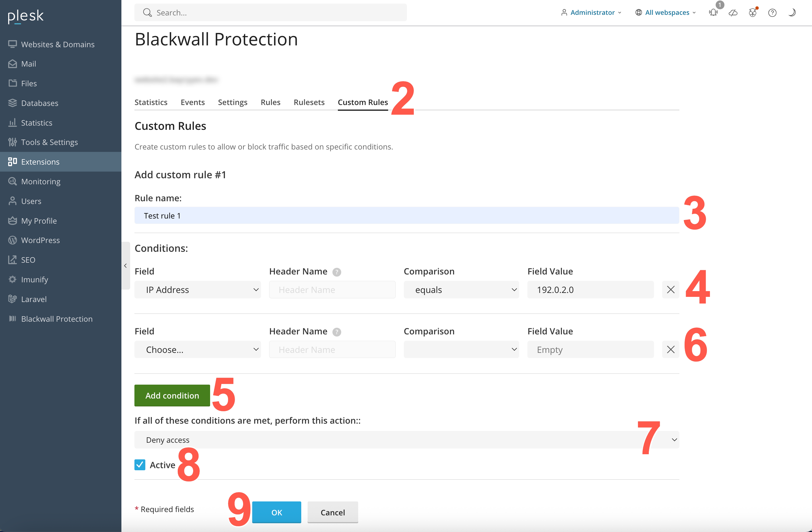Open notifications bell with badge

(713, 12)
